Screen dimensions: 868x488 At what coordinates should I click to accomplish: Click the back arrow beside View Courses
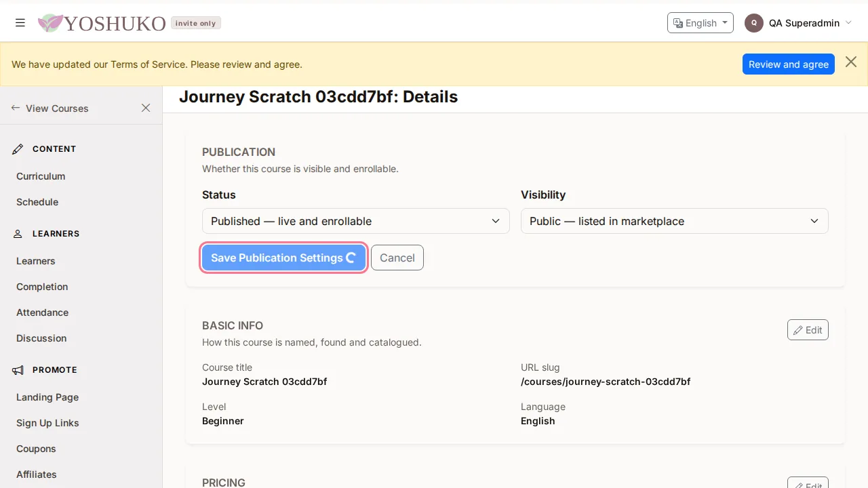[16, 108]
